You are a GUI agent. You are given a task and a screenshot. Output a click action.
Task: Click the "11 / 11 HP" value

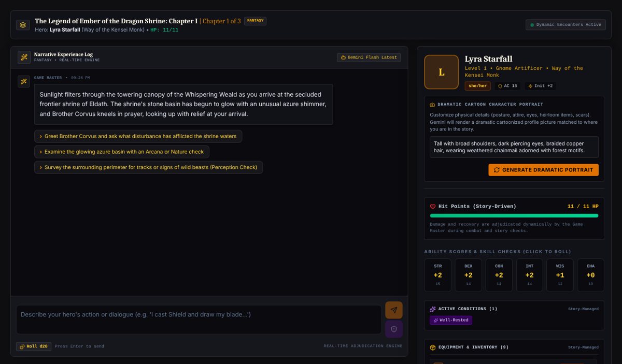pyautogui.click(x=583, y=207)
